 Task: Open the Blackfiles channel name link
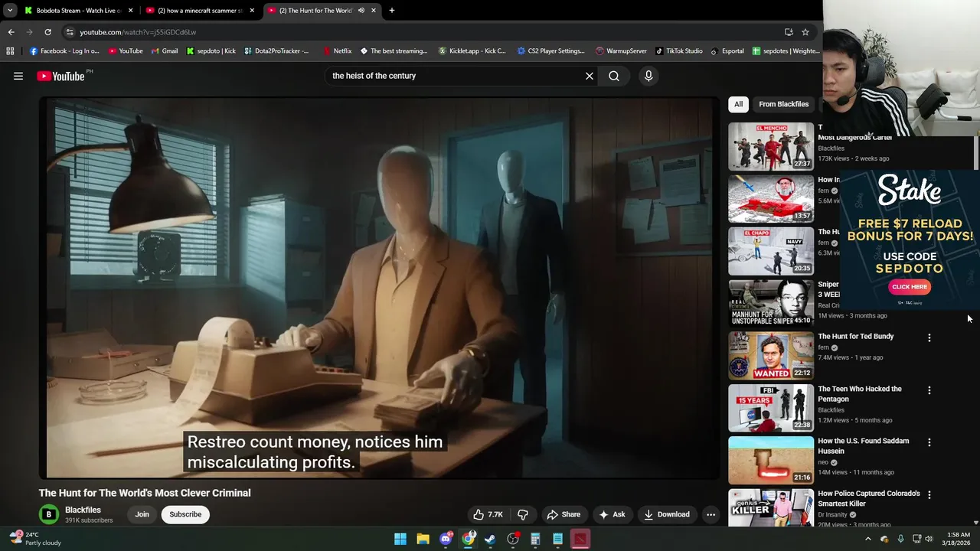[83, 510]
